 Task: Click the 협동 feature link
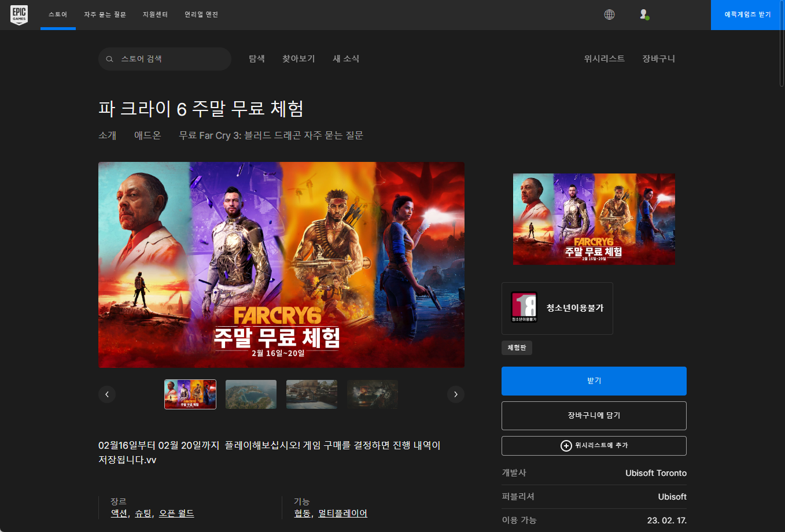303,513
